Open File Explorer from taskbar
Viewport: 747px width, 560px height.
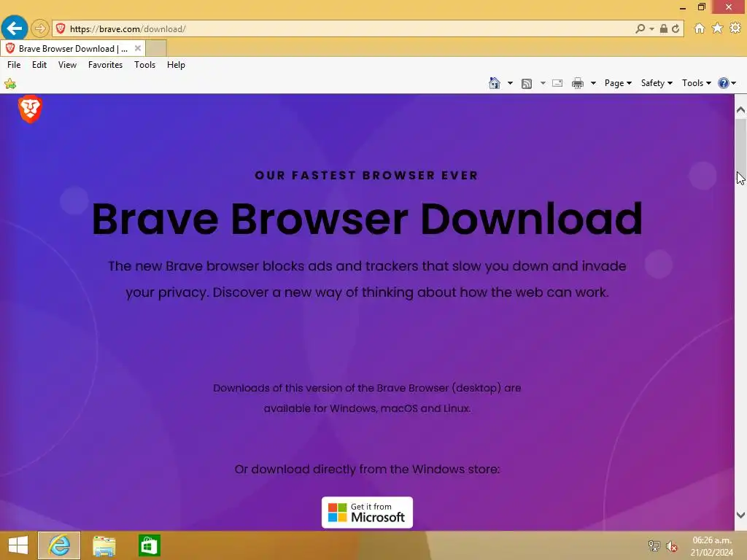(104, 545)
